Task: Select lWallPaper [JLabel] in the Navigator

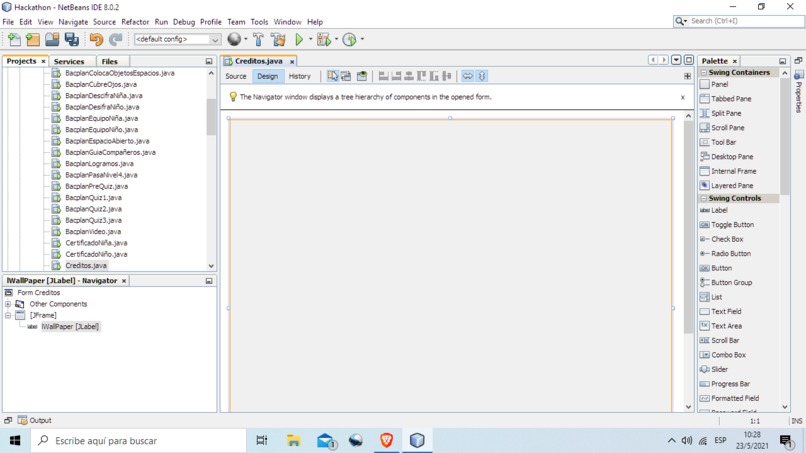Action: coord(70,327)
